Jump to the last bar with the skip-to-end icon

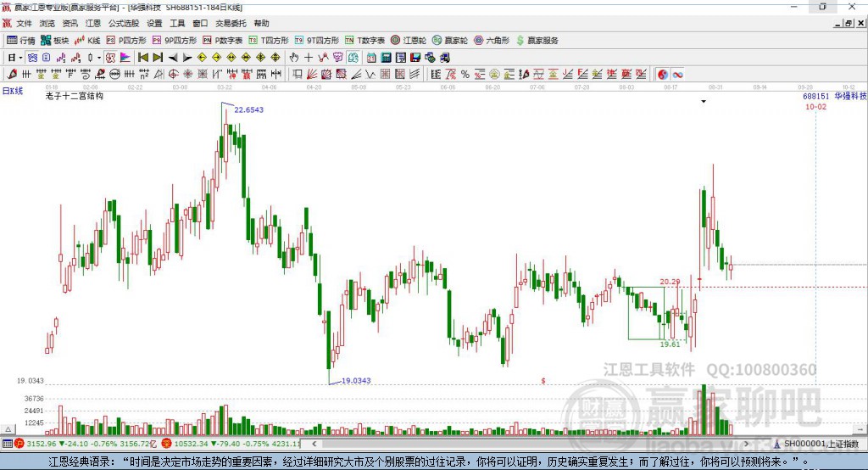(158, 58)
